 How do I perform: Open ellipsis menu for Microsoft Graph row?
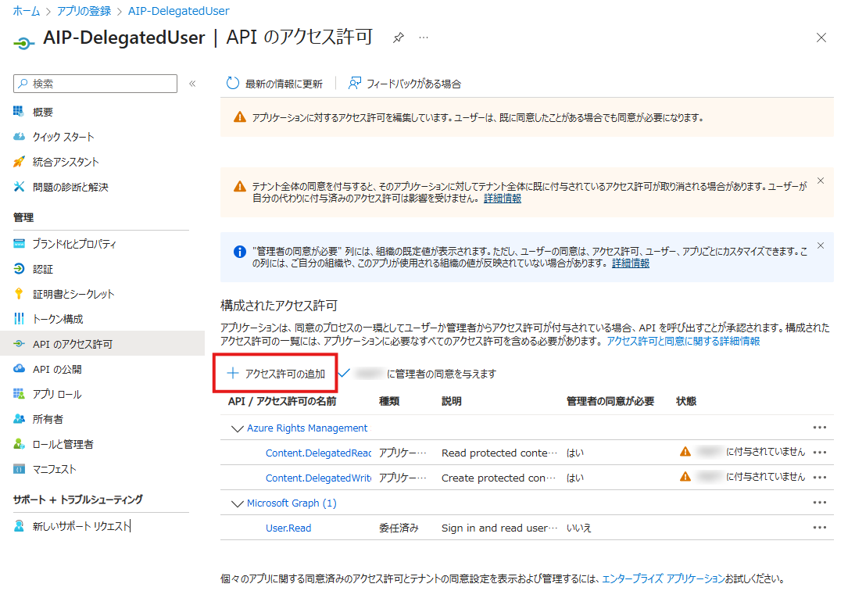pos(819,503)
